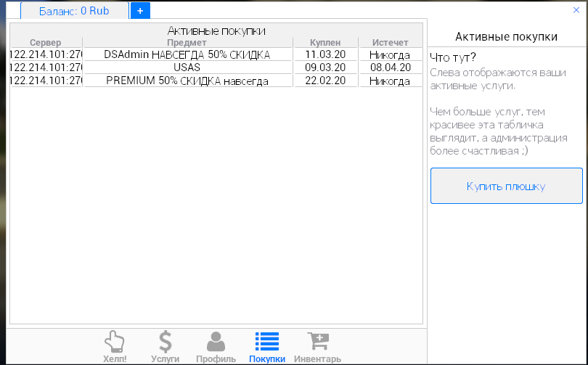Click the Истечет column header
The image size is (588, 365).
(x=391, y=43)
